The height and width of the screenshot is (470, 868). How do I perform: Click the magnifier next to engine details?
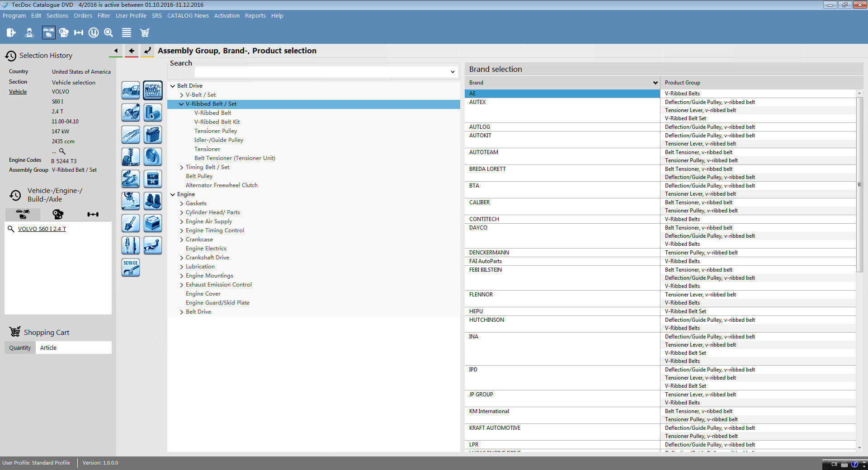(x=62, y=151)
